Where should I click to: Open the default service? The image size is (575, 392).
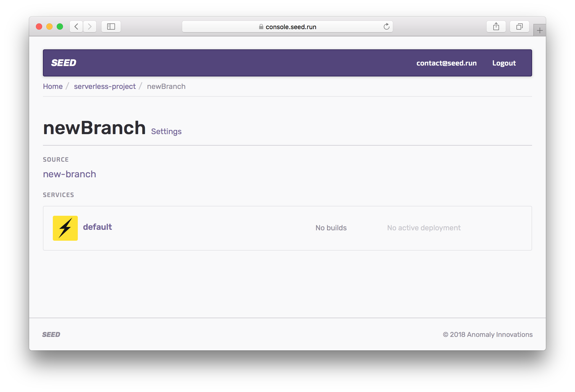pyautogui.click(x=97, y=227)
